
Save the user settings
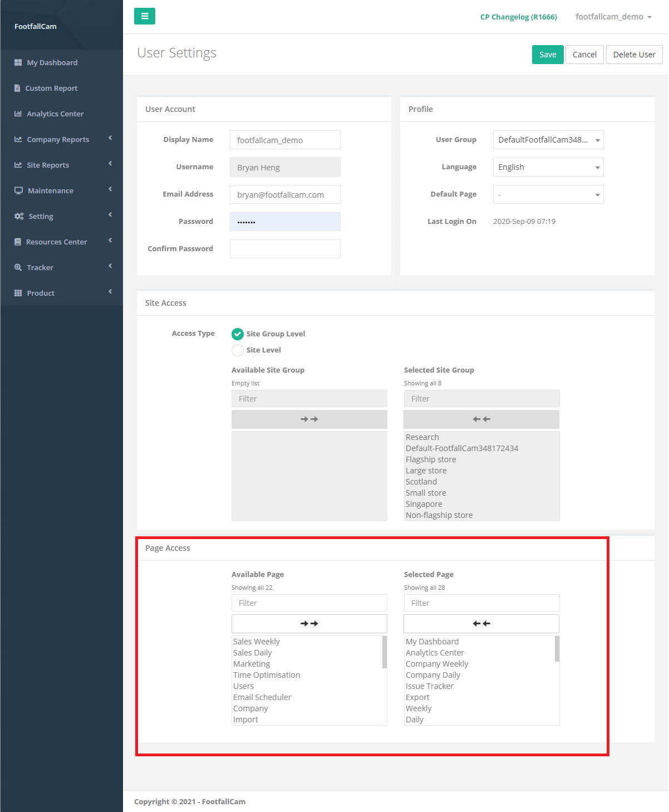[547, 55]
